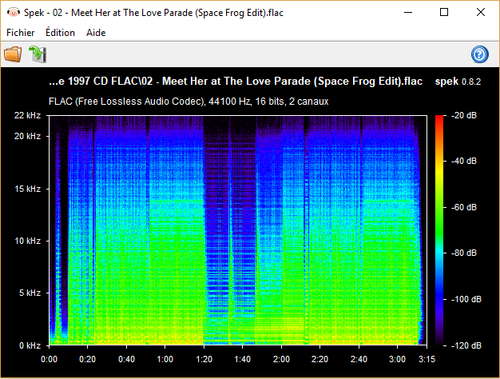Screen dimensions: 500x379
Task: Maximize the Spek window
Action: [444, 13]
